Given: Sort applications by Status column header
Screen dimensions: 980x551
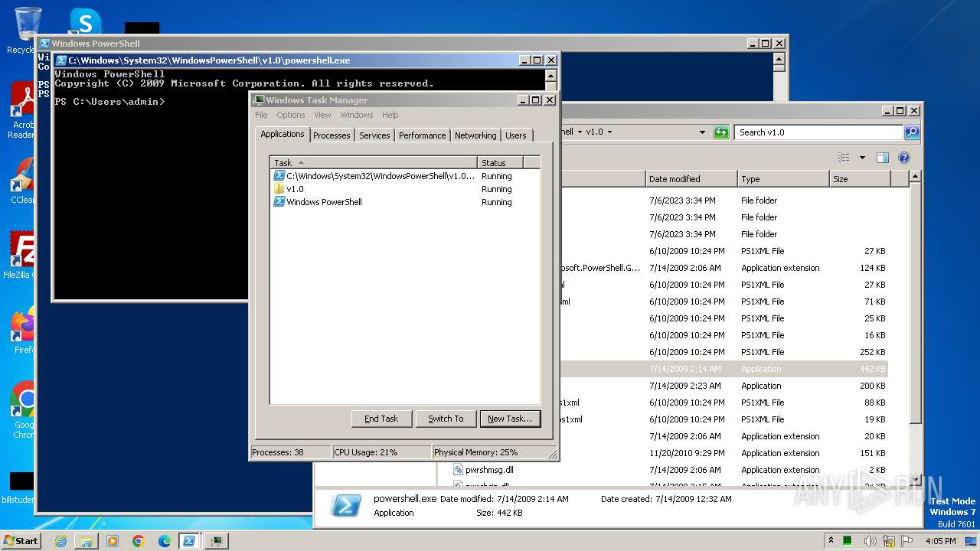Looking at the screenshot, I should pos(501,162).
